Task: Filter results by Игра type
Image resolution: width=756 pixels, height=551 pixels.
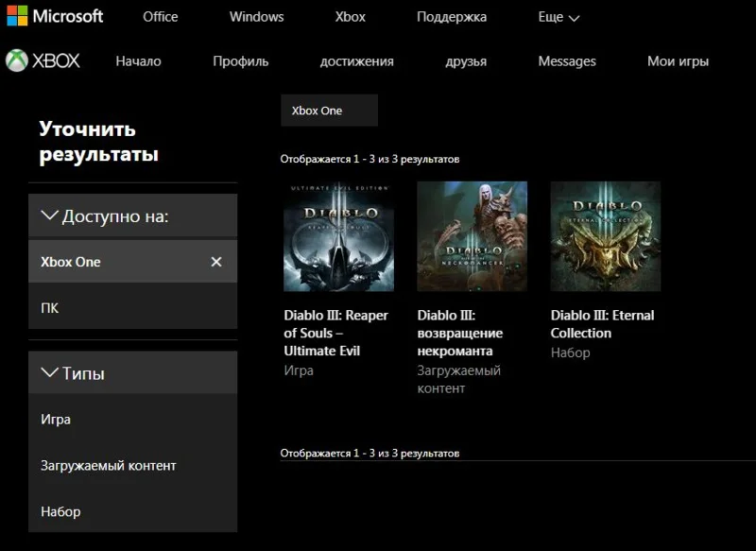Action: [x=56, y=420]
